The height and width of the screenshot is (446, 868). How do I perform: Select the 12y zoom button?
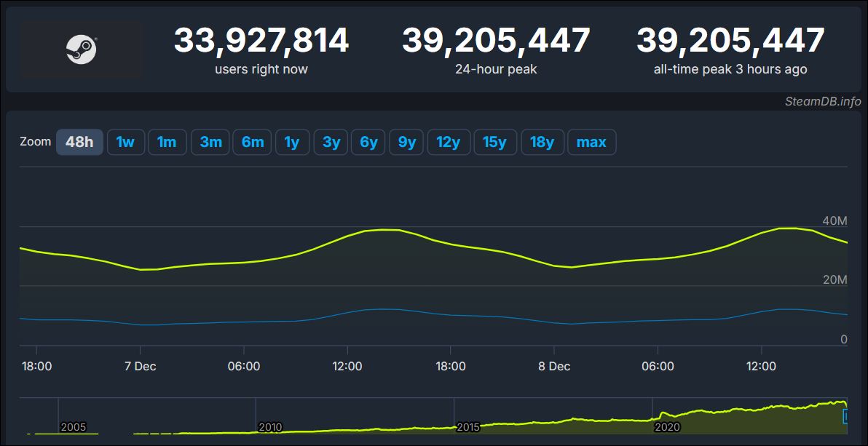click(448, 142)
